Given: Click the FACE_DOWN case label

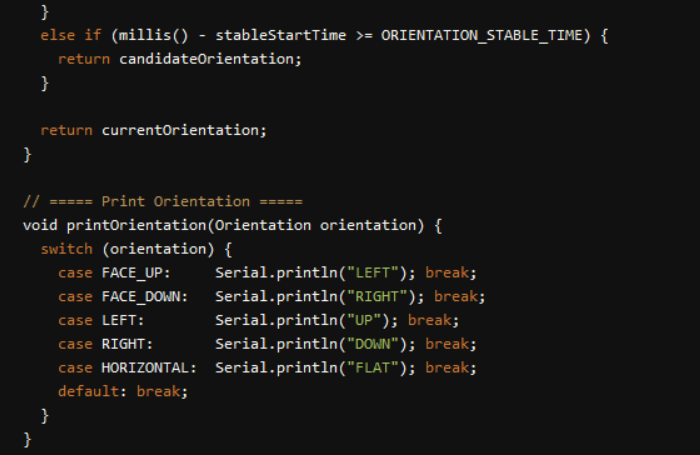Looking at the screenshot, I should pyautogui.click(x=145, y=296).
